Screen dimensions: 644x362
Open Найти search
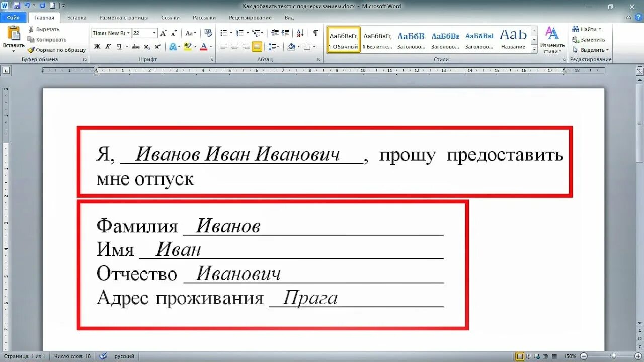click(x=586, y=29)
